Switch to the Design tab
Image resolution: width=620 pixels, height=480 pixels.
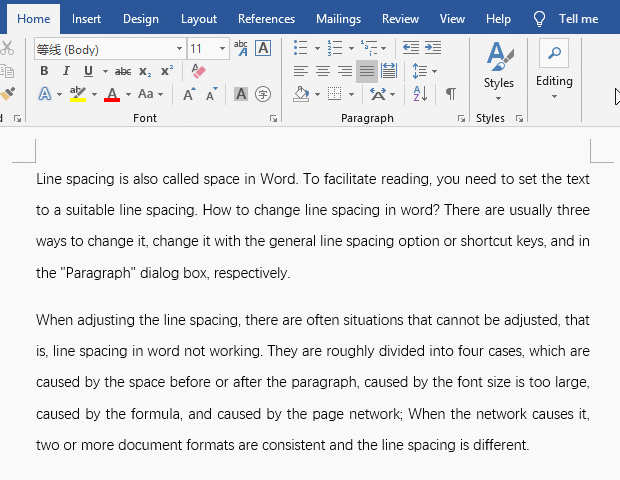[x=141, y=19]
